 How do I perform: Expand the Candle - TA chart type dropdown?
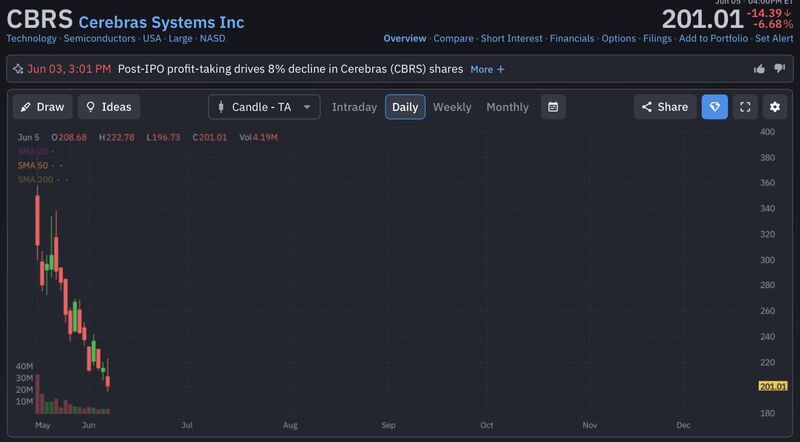click(x=264, y=107)
